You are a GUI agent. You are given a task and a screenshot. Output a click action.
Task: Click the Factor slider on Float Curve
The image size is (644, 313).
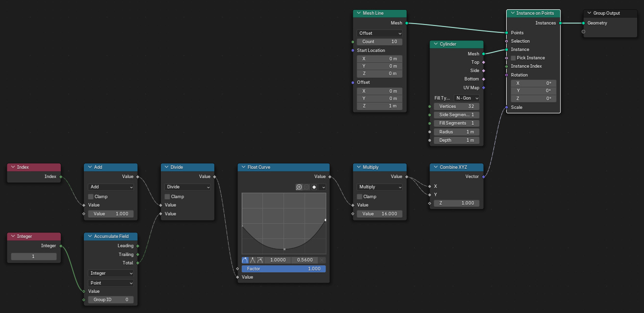[283, 268]
